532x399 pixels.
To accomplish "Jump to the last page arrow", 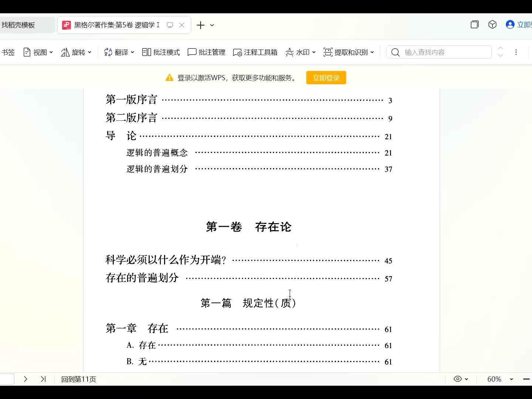I will pos(43,379).
